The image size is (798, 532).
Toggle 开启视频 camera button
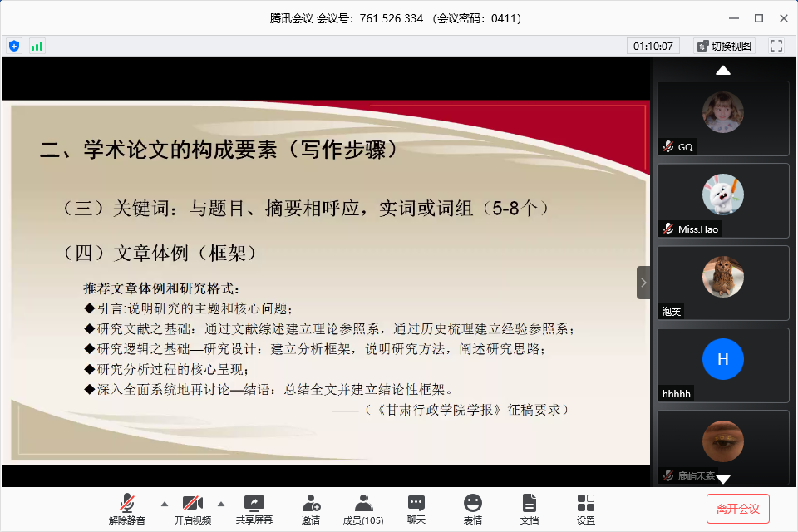[193, 509]
